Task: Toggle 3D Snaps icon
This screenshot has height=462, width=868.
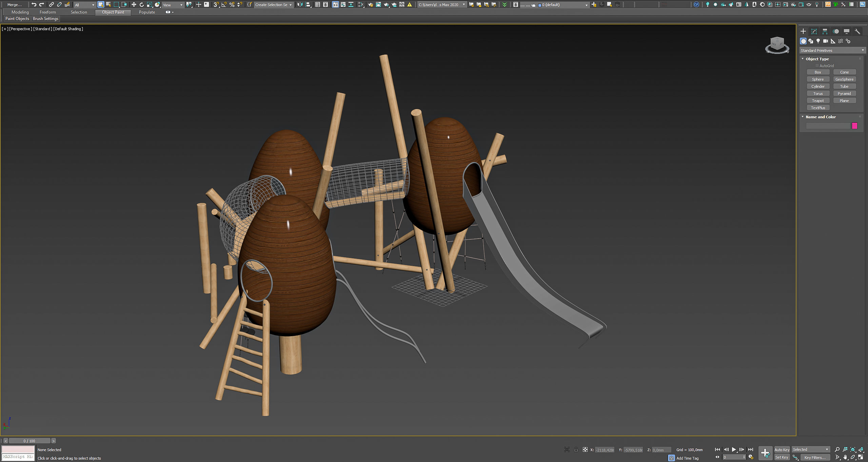Action: 216,4
